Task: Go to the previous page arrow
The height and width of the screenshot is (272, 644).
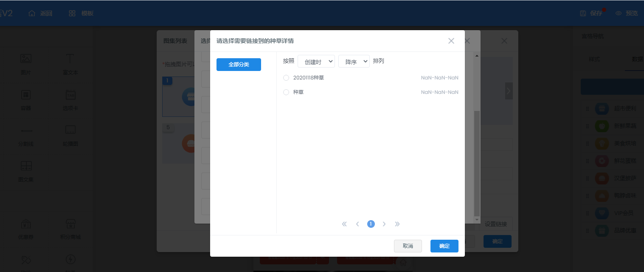Action: click(x=357, y=224)
